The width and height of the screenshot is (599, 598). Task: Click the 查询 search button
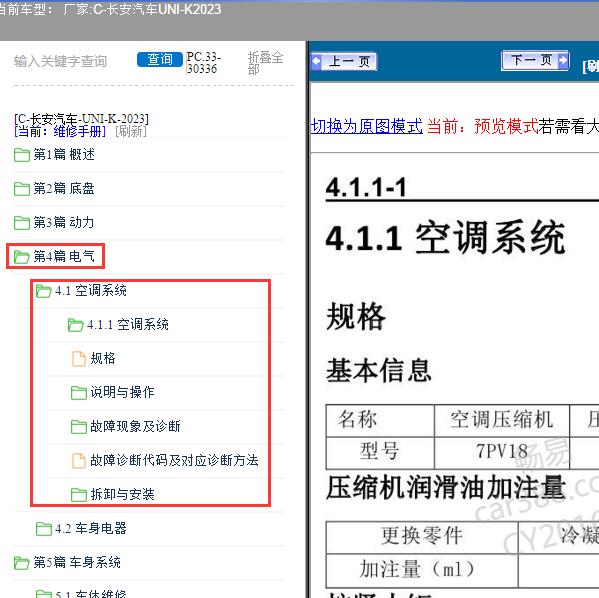160,59
